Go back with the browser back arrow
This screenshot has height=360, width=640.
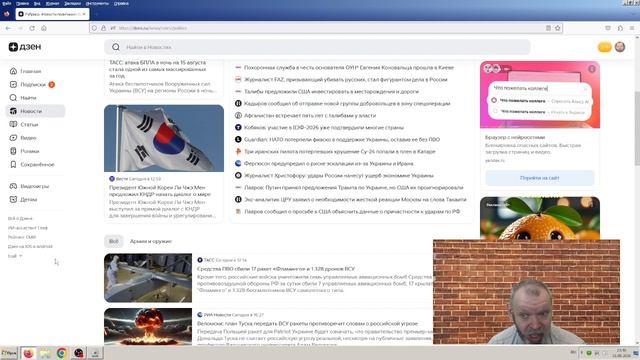(x=8, y=28)
